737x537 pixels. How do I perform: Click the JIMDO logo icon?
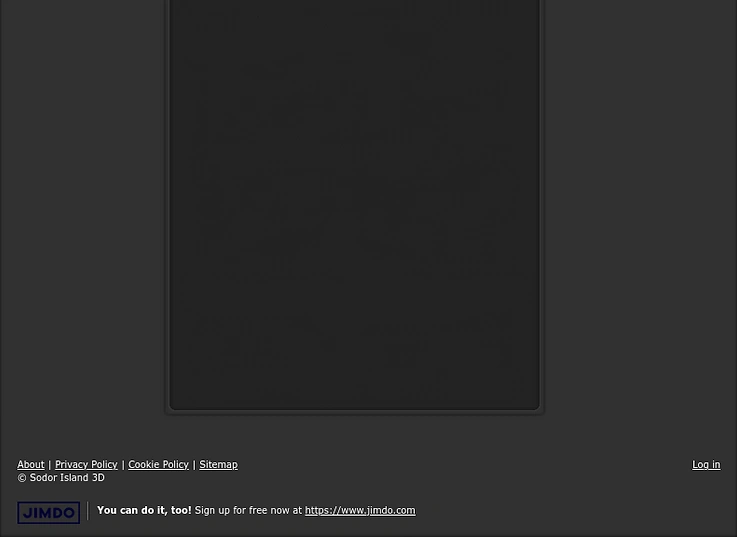coord(48,512)
